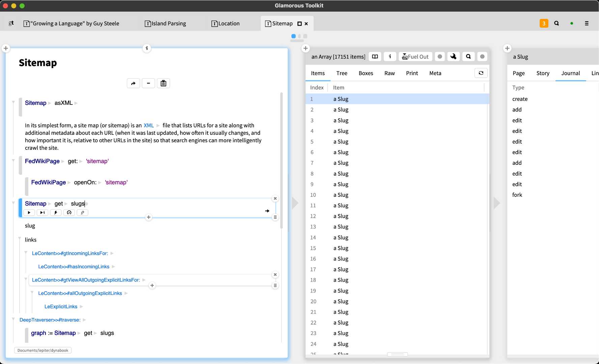The height and width of the screenshot is (364, 599).
Task: Click plus above the Array inspector pane
Action: pos(306,48)
